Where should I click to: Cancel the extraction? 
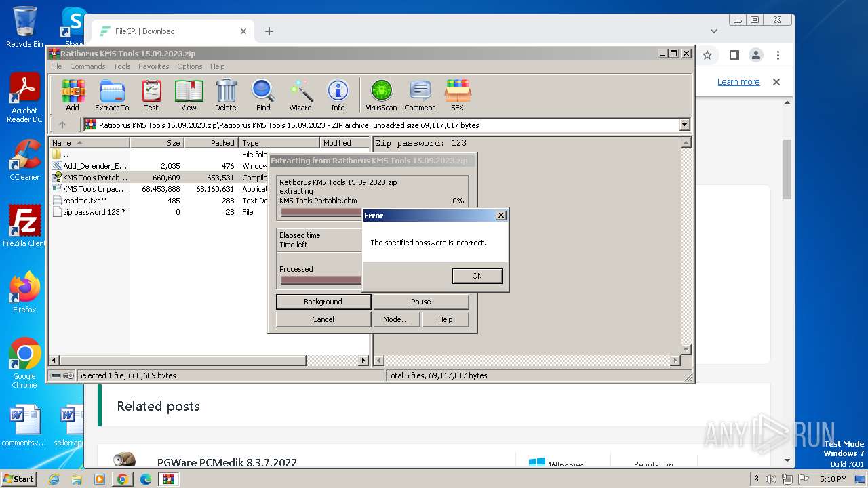[x=323, y=319]
